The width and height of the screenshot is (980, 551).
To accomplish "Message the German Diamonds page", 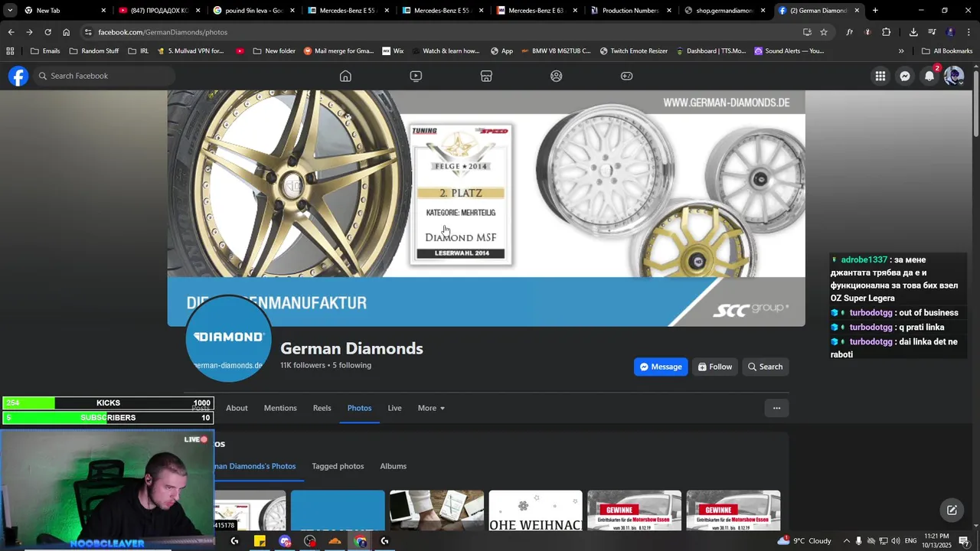I will tap(661, 367).
